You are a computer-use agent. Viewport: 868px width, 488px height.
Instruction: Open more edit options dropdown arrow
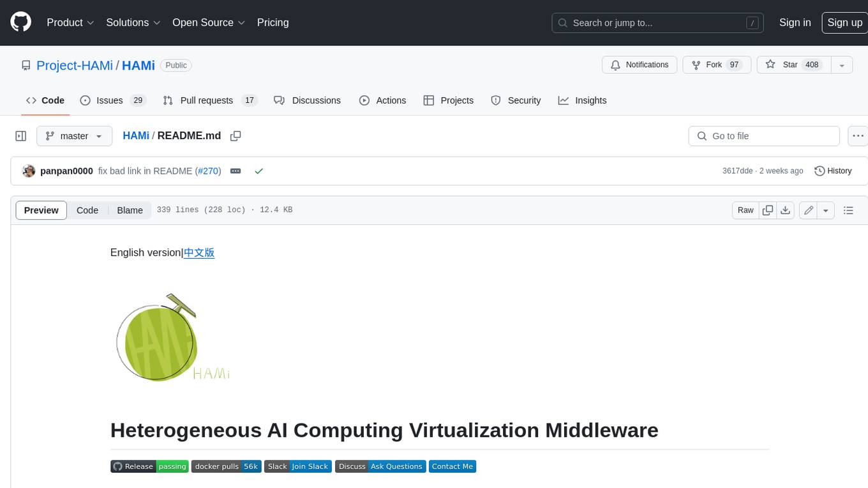point(826,210)
